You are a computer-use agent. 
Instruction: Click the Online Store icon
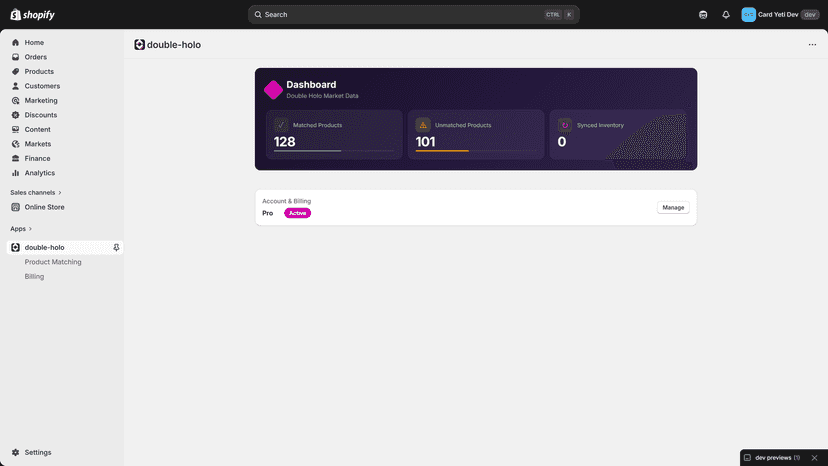(x=15, y=207)
